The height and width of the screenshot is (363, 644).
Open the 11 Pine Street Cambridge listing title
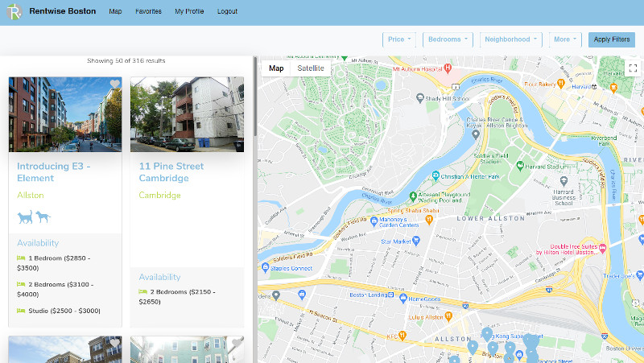pyautogui.click(x=171, y=171)
